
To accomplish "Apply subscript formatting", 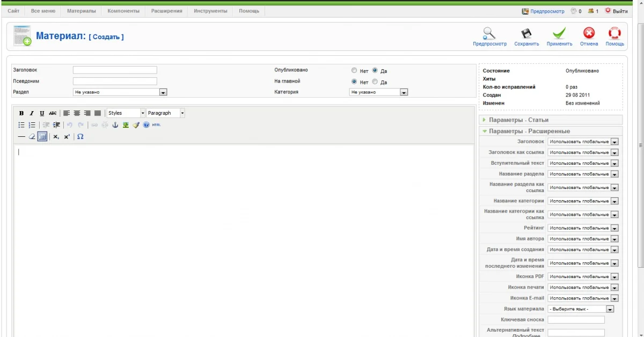I will pyautogui.click(x=56, y=137).
